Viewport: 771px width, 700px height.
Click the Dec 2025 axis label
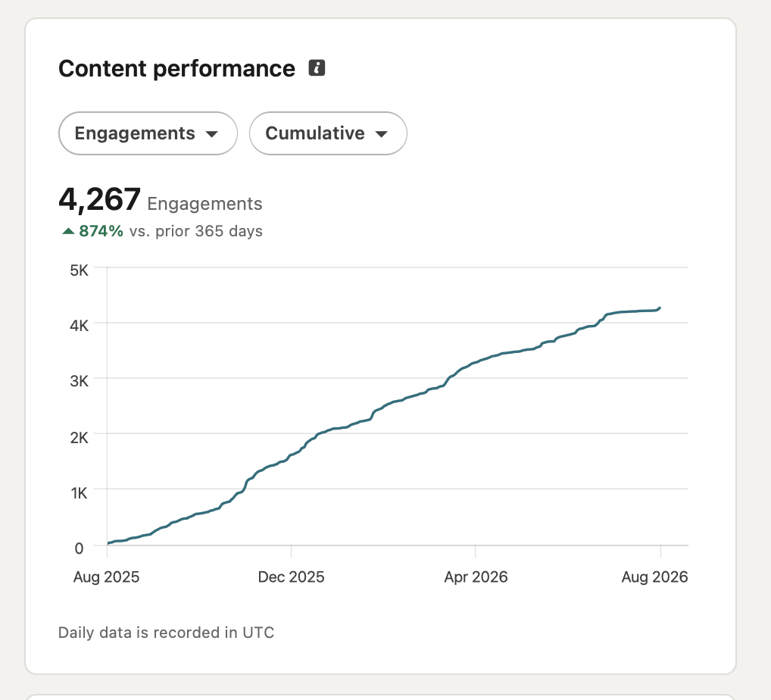pyautogui.click(x=291, y=577)
